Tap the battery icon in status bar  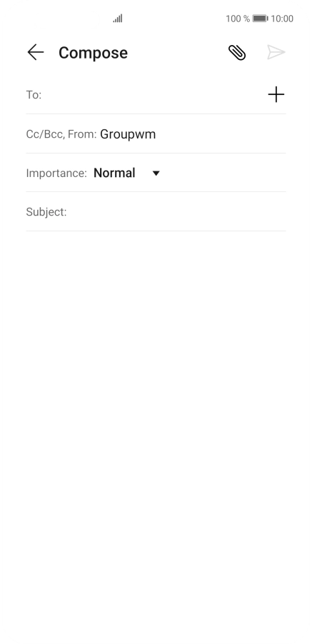tap(260, 19)
